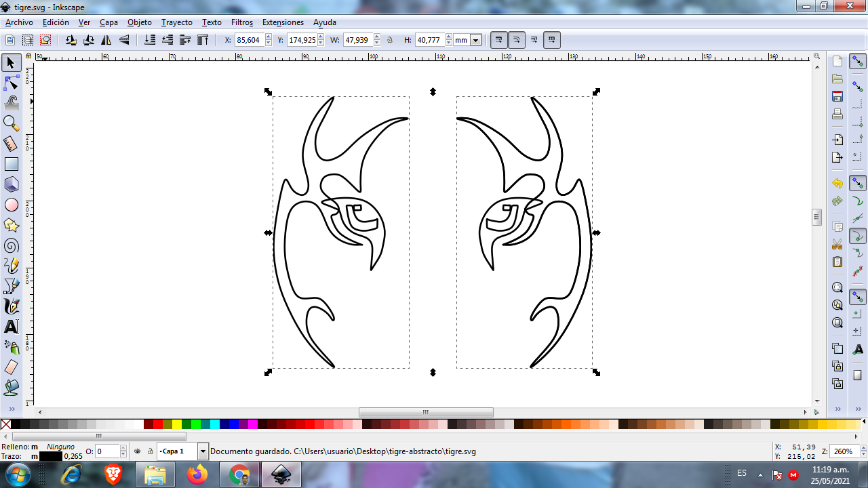Toggle move patterns with object
Image resolution: width=868 pixels, height=488 pixels.
(552, 40)
